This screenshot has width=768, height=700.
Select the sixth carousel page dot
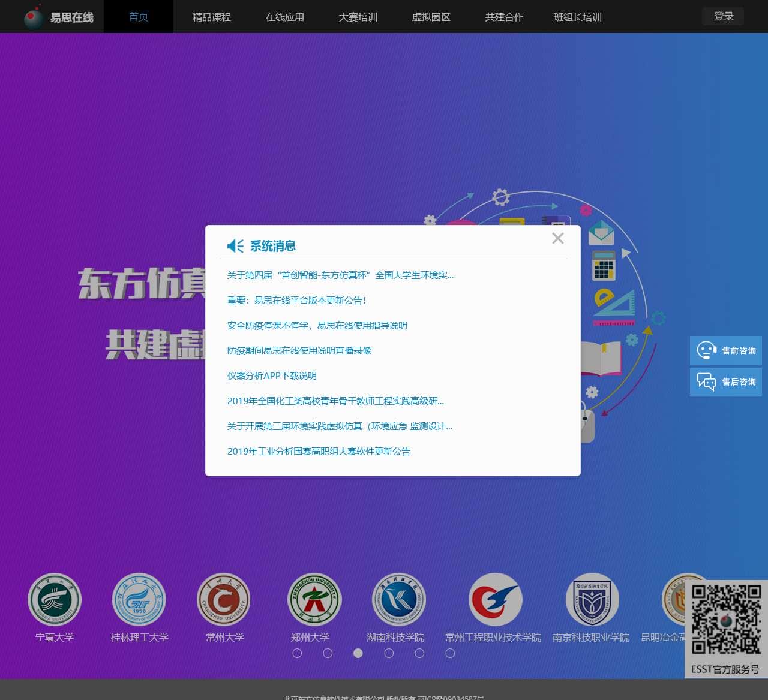[450, 653]
